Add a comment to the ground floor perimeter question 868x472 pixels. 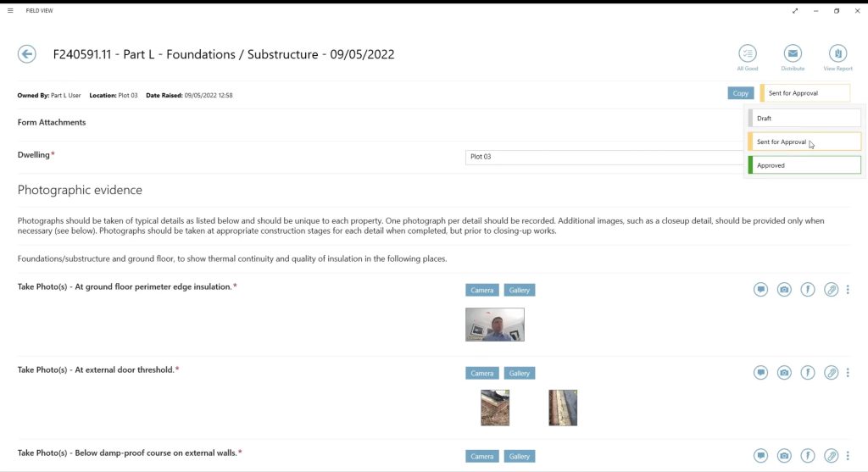(x=760, y=290)
